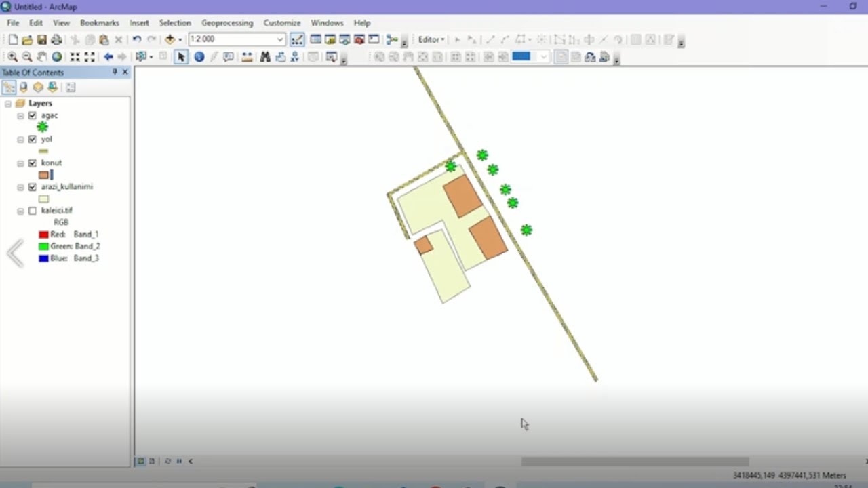Image resolution: width=868 pixels, height=488 pixels.
Task: Open the Editor Toolbar icon
Action: [x=297, y=40]
